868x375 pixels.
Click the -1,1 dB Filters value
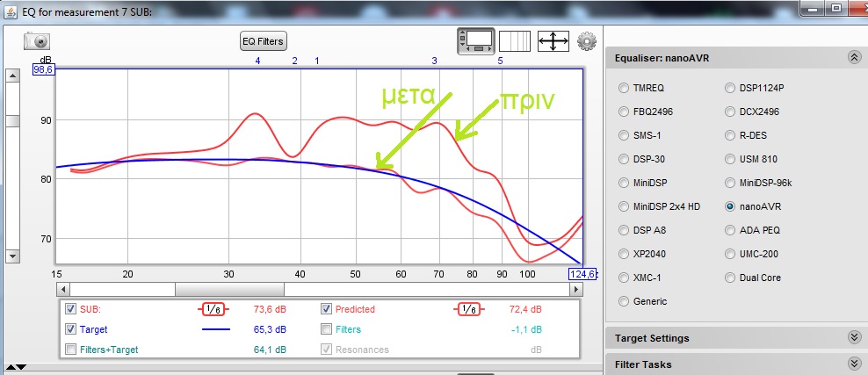(526, 329)
